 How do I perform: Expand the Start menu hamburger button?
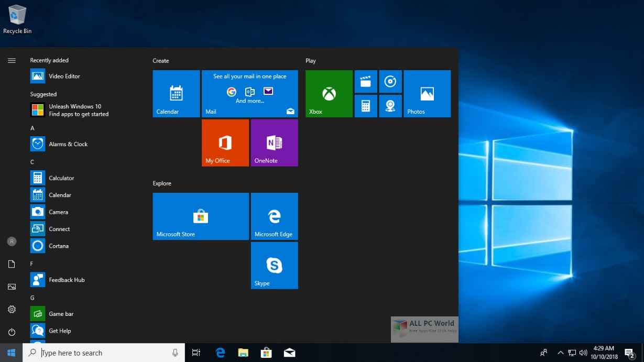click(12, 61)
